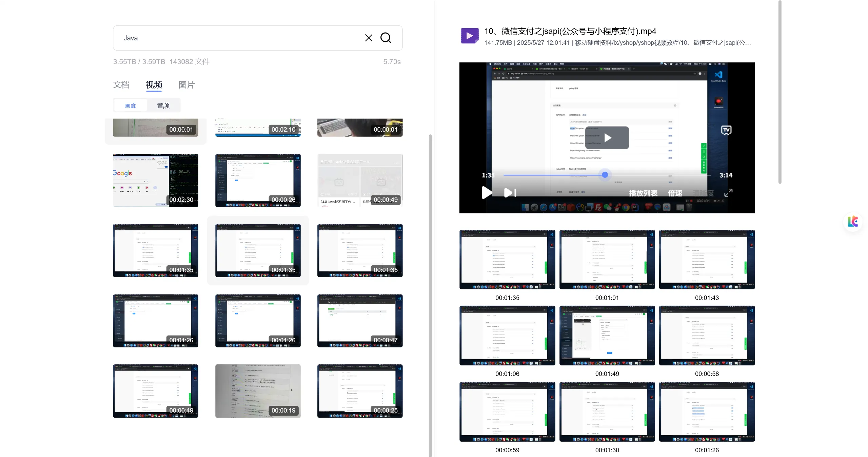Choose the 音频 search mode
868x457 pixels.
(x=163, y=106)
